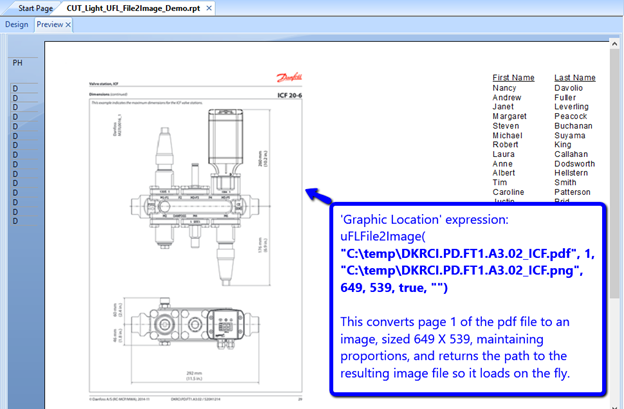Select the PH section label
The height and width of the screenshot is (409, 624).
click(x=17, y=63)
